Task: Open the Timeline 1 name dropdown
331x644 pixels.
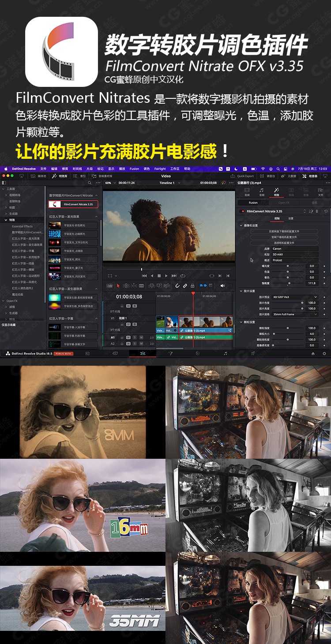Action: tap(170, 183)
